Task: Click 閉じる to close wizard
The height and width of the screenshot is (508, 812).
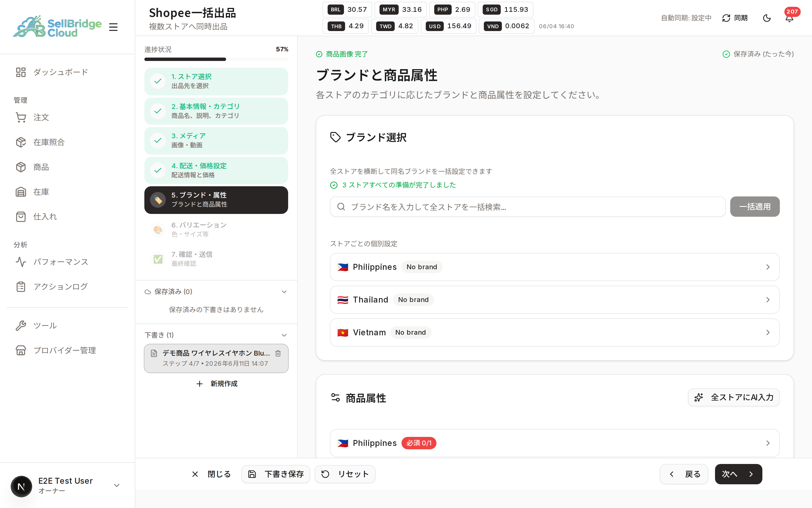Action: point(211,474)
